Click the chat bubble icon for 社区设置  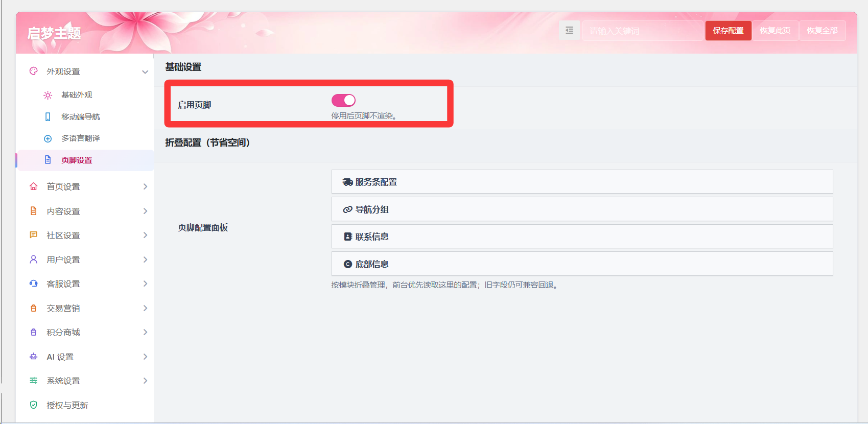[x=34, y=235]
